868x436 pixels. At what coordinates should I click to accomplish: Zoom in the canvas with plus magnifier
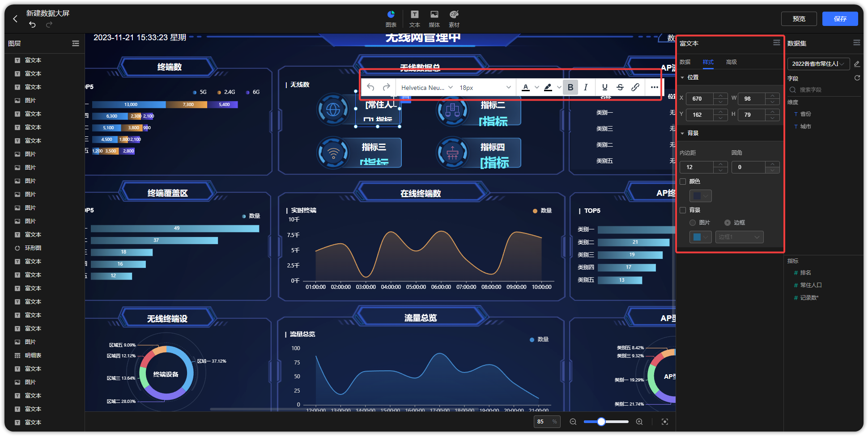[639, 422]
